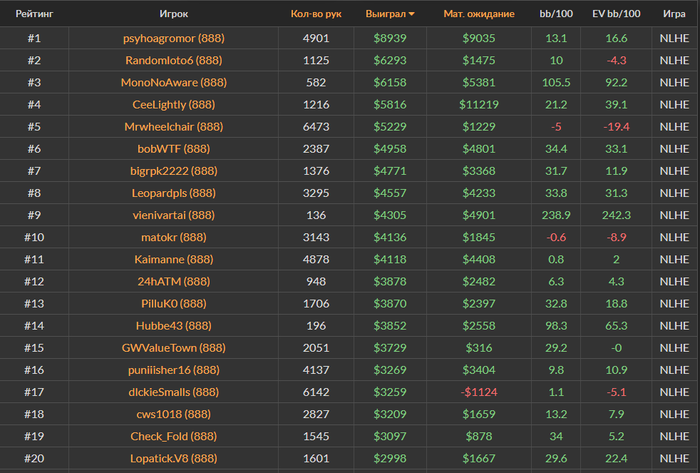Open CeeLightly (888) player page
The image size is (700, 473).
(174, 104)
